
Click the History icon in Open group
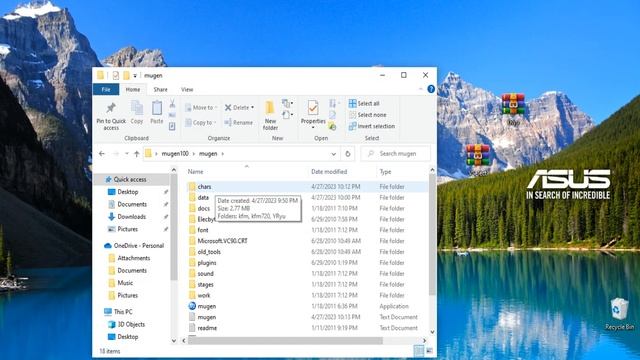pos(333,127)
